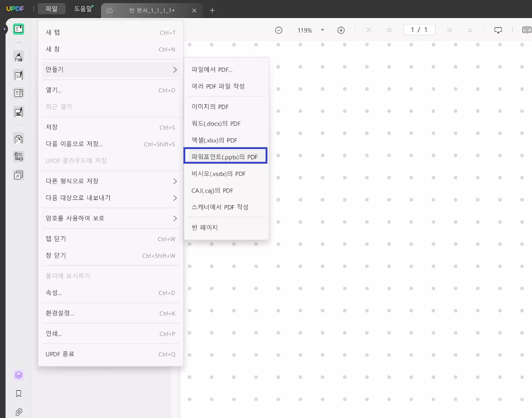Choose UPDF 종료 menu entry
Screen dimensions: 532x418
tap(111, 354)
